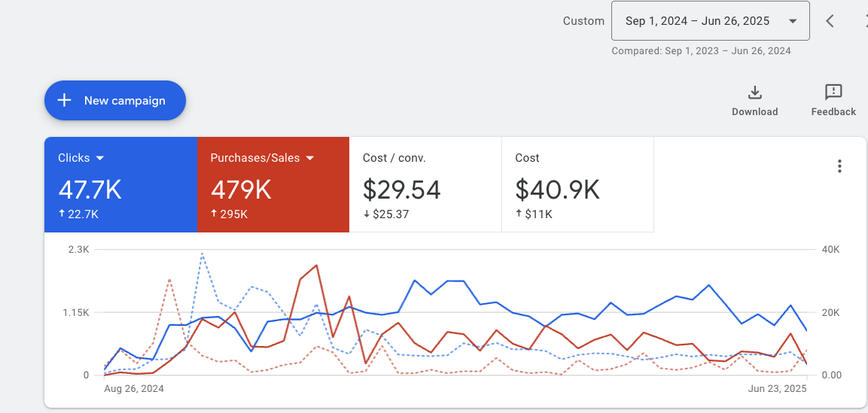
Task: Click the Jun 23, 2025 axis label
Action: pos(778,389)
